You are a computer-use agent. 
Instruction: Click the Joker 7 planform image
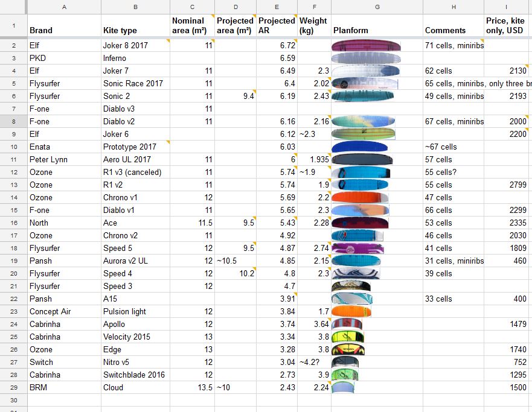(365, 71)
